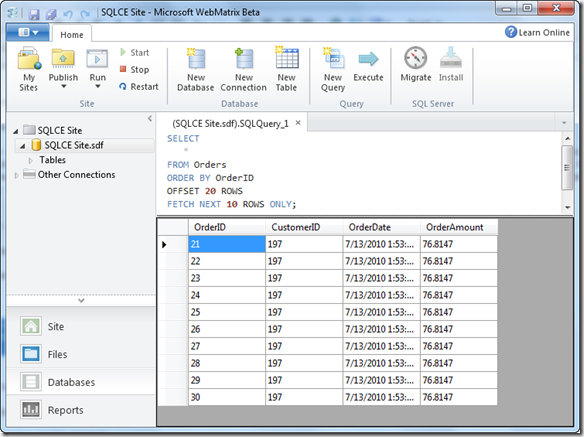Screen dimensions: 584x437
Task: Click OrderAmount cell in row 23
Action: [x=459, y=278]
